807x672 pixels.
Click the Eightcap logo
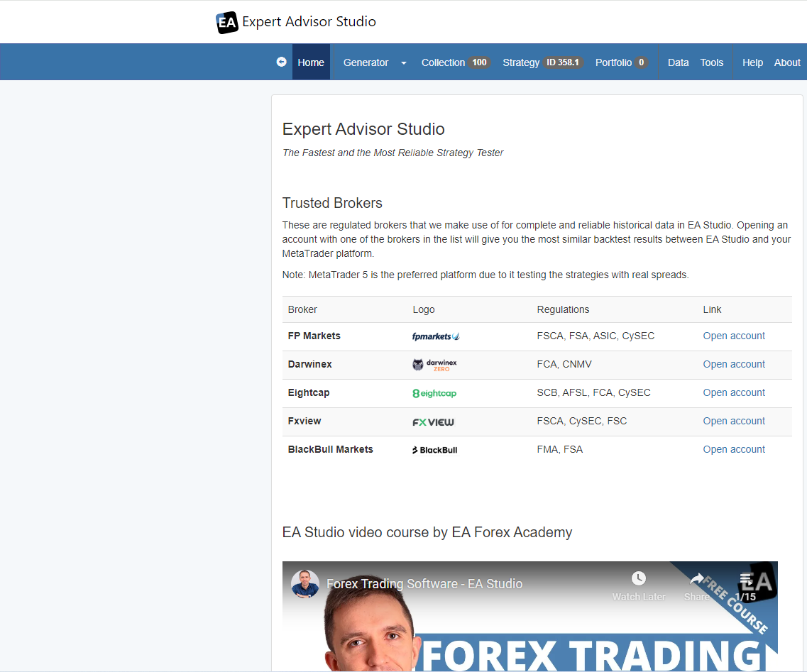(x=434, y=393)
